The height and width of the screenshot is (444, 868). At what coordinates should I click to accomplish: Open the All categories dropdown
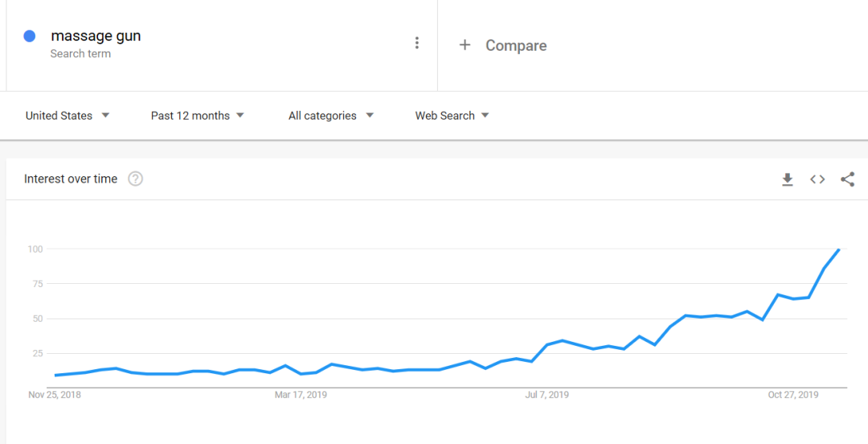point(331,116)
